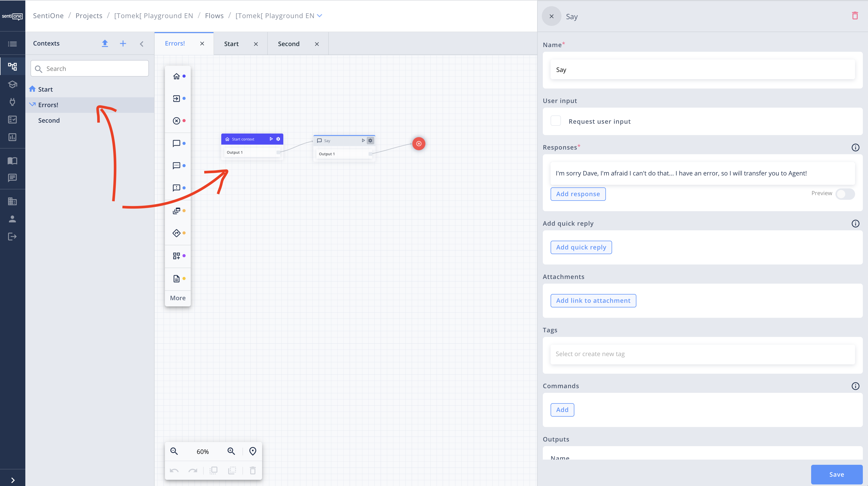
Task: Click the Responses info icon
Action: [x=855, y=148]
